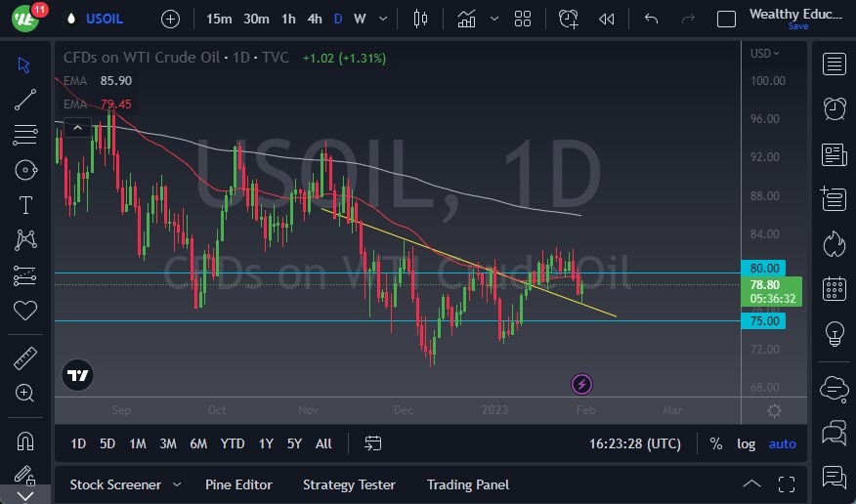856x504 pixels.
Task: Toggle the log scale option
Action: 747,443
